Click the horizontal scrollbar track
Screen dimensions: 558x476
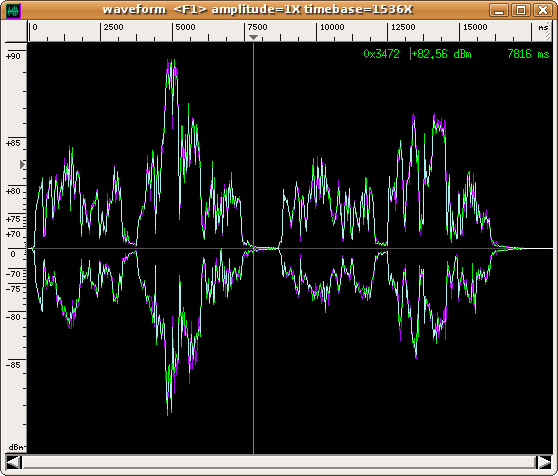click(279, 462)
